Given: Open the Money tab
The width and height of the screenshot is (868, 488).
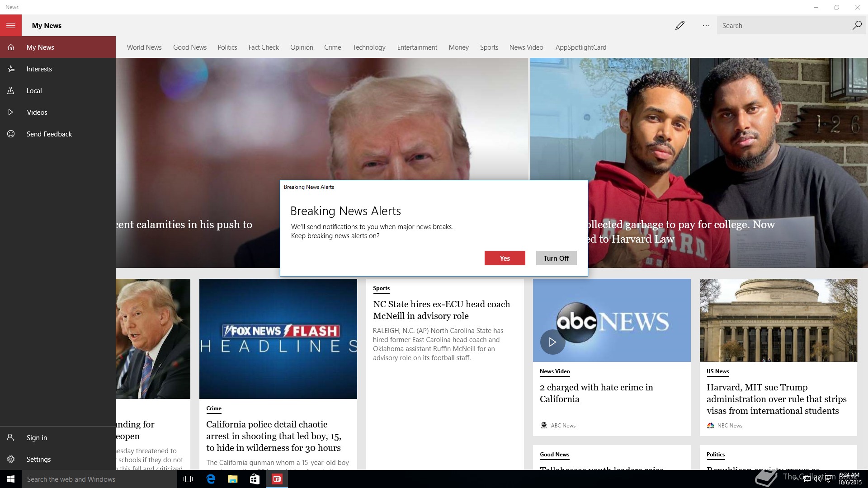Looking at the screenshot, I should tap(459, 47).
